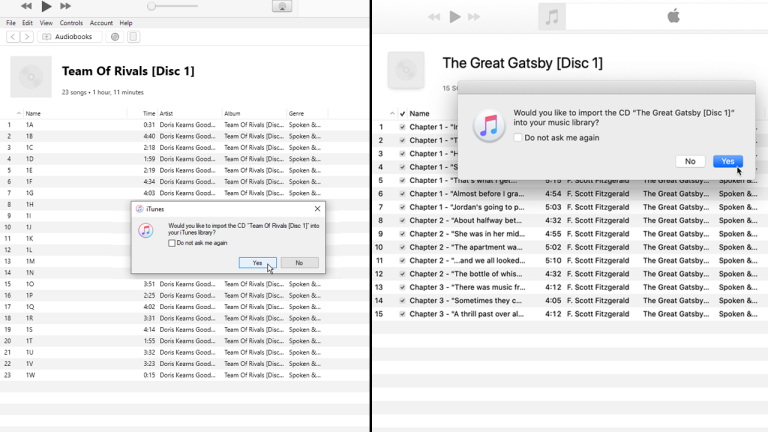Open the Audiobooks media picker dropdown
The height and width of the screenshot is (432, 768).
click(x=70, y=37)
